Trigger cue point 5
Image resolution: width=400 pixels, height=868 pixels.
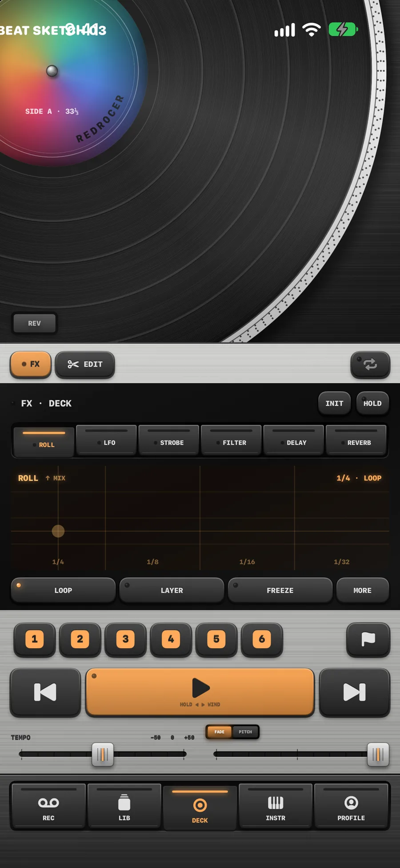coord(216,639)
